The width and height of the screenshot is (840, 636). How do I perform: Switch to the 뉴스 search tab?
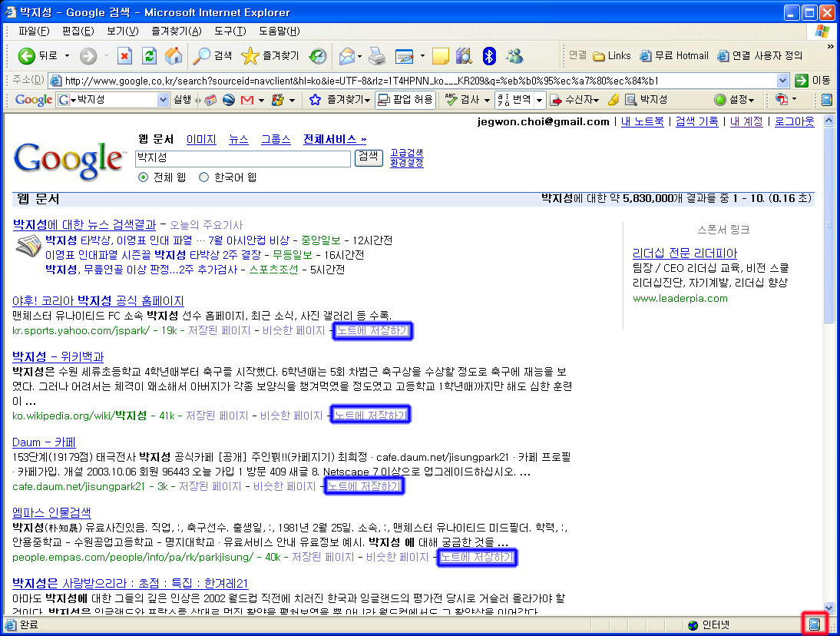click(x=238, y=139)
